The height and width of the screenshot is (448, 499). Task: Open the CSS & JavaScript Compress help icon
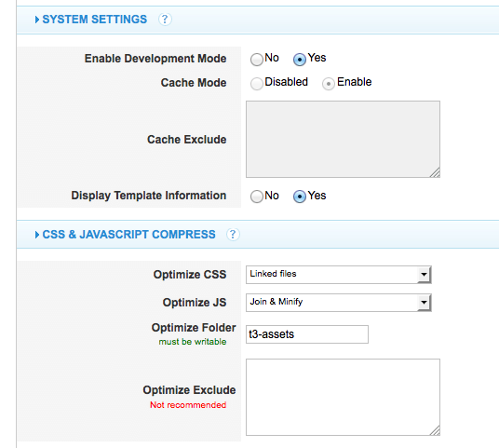[x=233, y=235]
